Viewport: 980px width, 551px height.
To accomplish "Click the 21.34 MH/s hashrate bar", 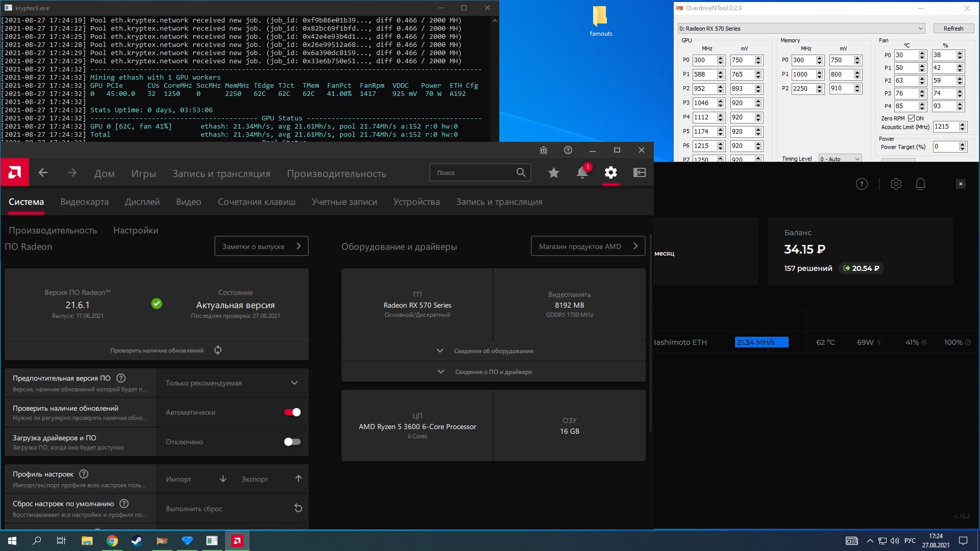I will [x=762, y=342].
